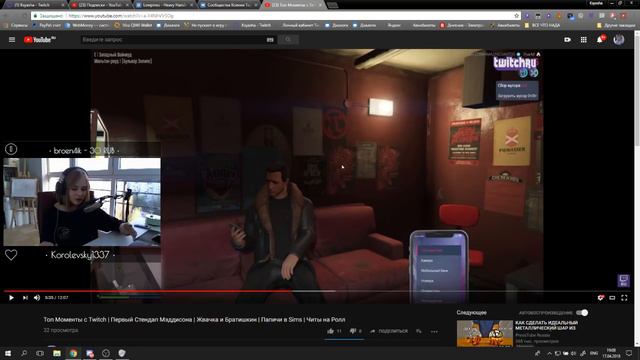Open the 'ВСЕ ЧТО НАДА' bookmarks folder
This screenshot has height=360, width=640.
(542, 25)
